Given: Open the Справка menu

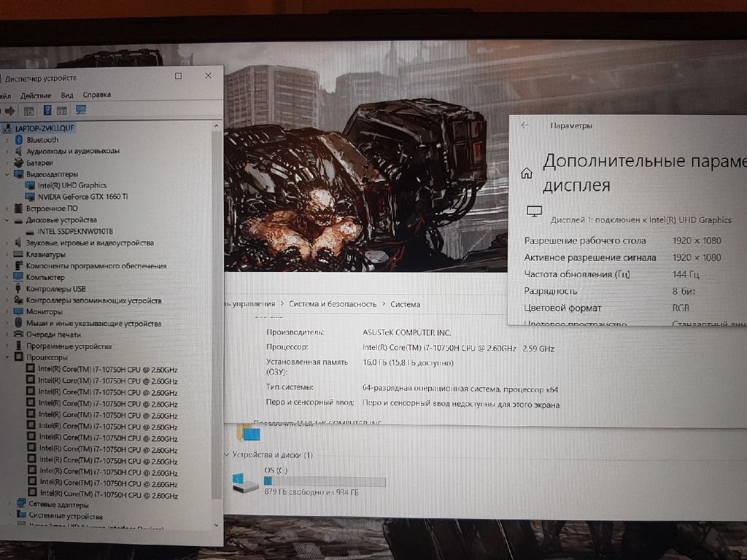Looking at the screenshot, I should [96, 95].
